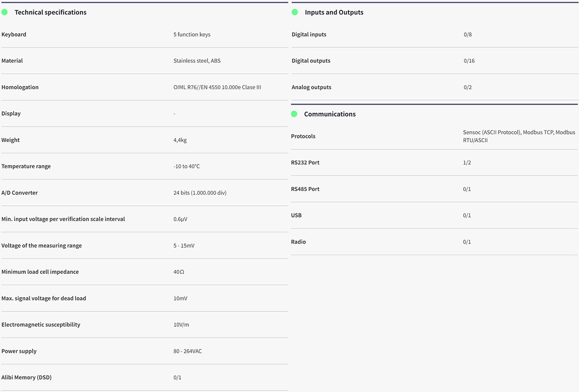This screenshot has height=392, width=579.
Task: Select the Digital outputs 0/16 value
Action: coord(469,61)
